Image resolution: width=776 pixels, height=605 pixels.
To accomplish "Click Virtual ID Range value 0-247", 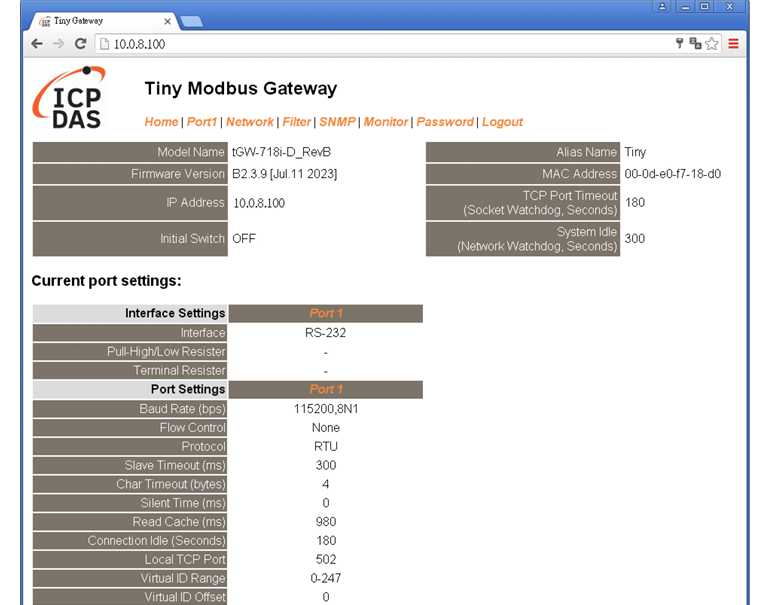I will point(326,578).
